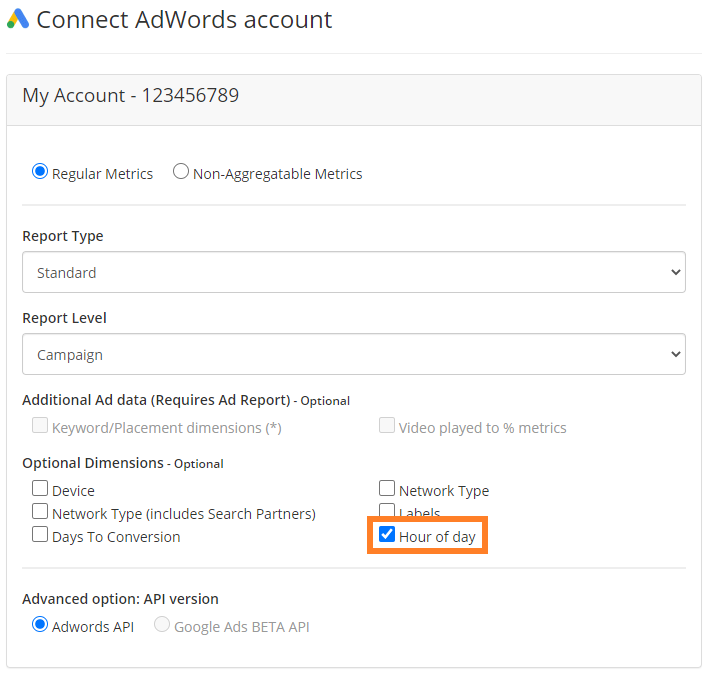Check the Days To Conversion box
Image resolution: width=710 pixels, height=673 pixels.
pos(40,534)
